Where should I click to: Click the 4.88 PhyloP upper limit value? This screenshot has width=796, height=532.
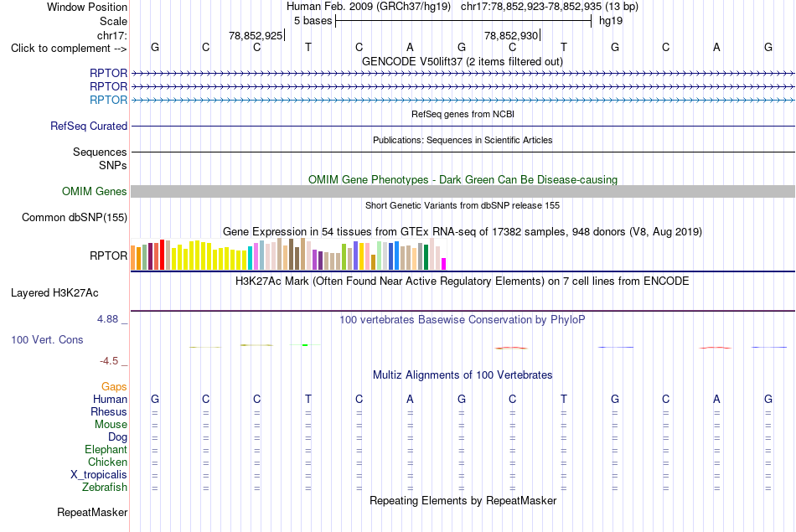(x=107, y=319)
